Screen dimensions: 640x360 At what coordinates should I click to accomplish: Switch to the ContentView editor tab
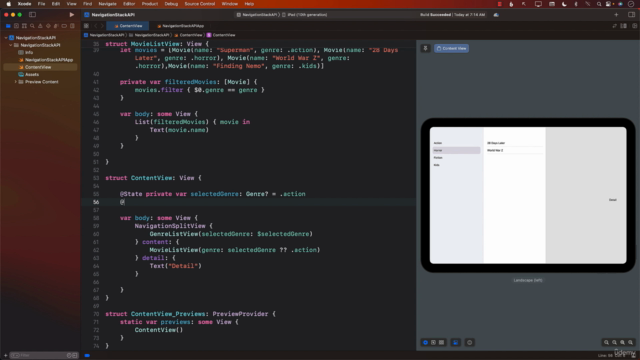(x=128, y=26)
